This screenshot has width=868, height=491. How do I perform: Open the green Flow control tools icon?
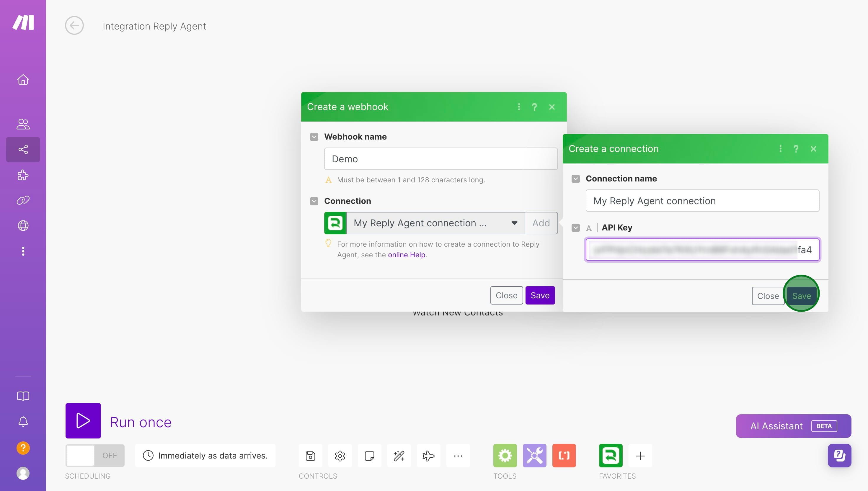505,456
